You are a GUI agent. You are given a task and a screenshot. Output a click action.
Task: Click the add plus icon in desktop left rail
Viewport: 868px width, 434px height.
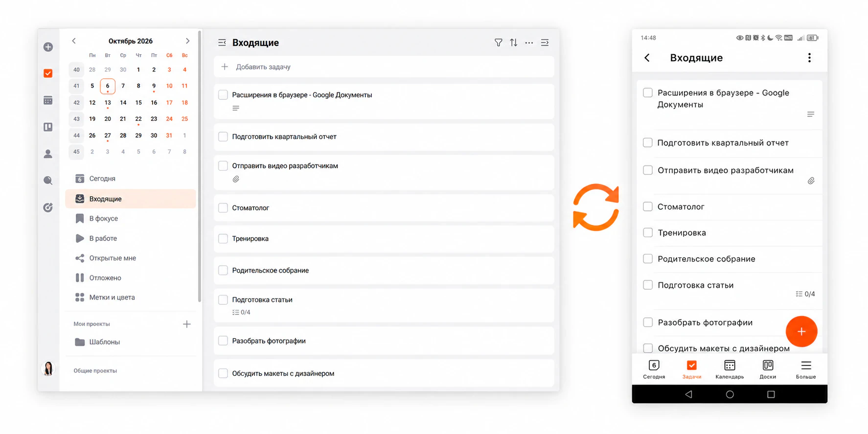(48, 47)
